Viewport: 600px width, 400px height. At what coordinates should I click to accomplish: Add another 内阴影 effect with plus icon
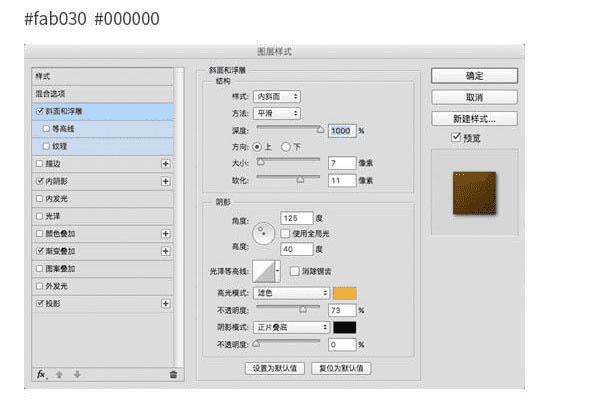coord(165,181)
